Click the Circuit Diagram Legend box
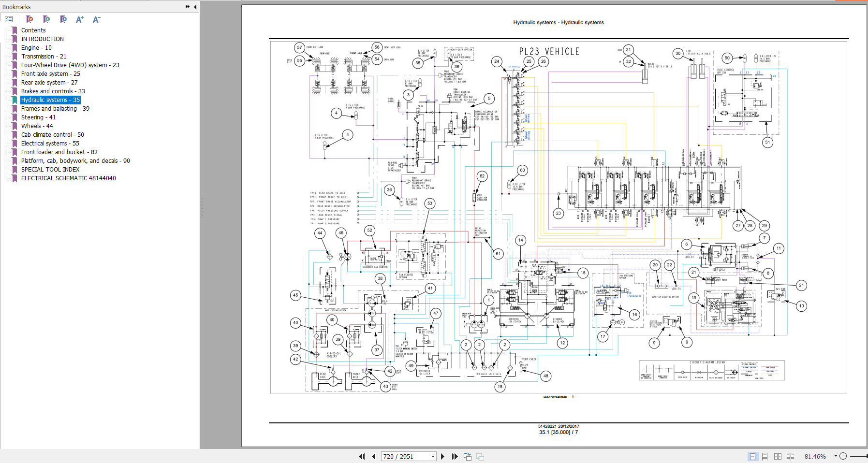 (x=712, y=370)
